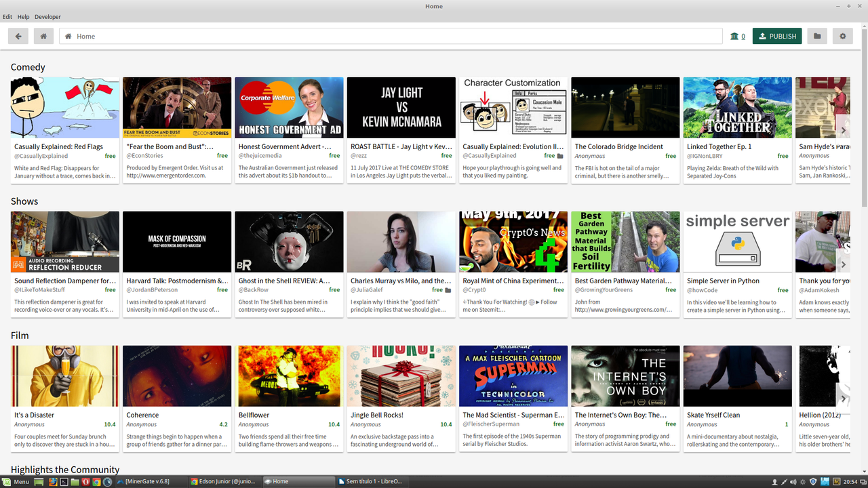Switch to MinerGate v.6.8 taskbar window
The image size is (868, 488).
[x=151, y=481]
